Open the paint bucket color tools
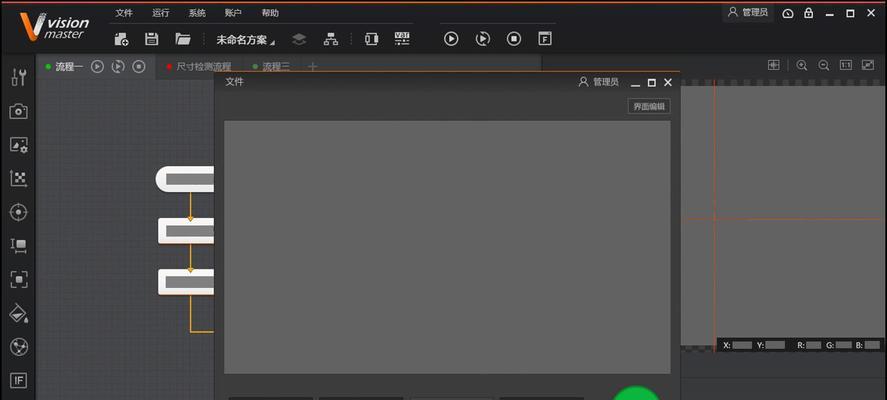This screenshot has width=887, height=400. [x=19, y=313]
